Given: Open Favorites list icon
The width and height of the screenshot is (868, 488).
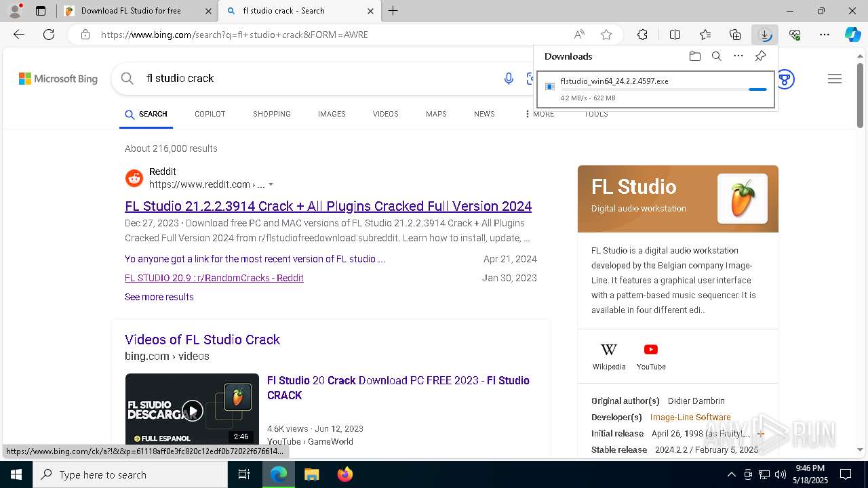Looking at the screenshot, I should click(x=705, y=35).
